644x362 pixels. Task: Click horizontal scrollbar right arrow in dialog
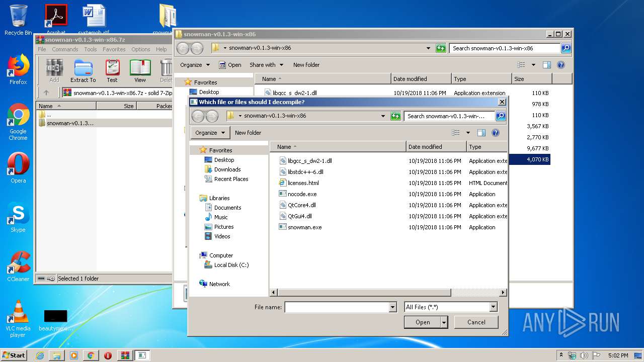point(503,292)
